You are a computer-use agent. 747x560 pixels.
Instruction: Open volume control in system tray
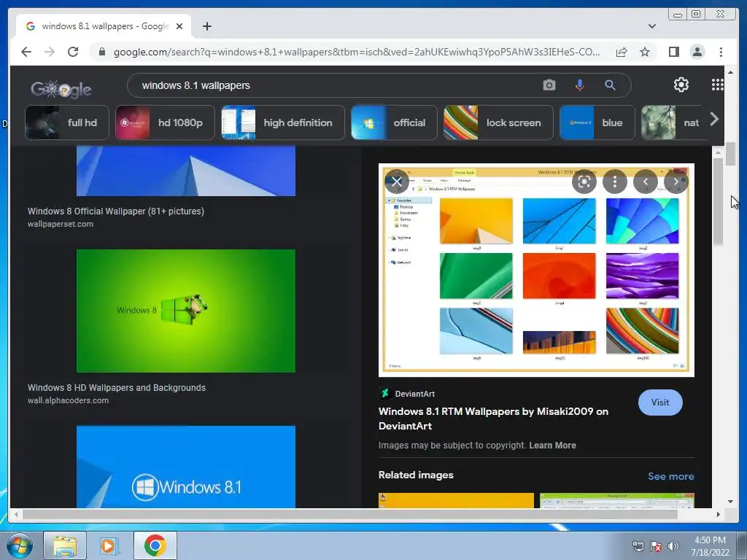673,546
